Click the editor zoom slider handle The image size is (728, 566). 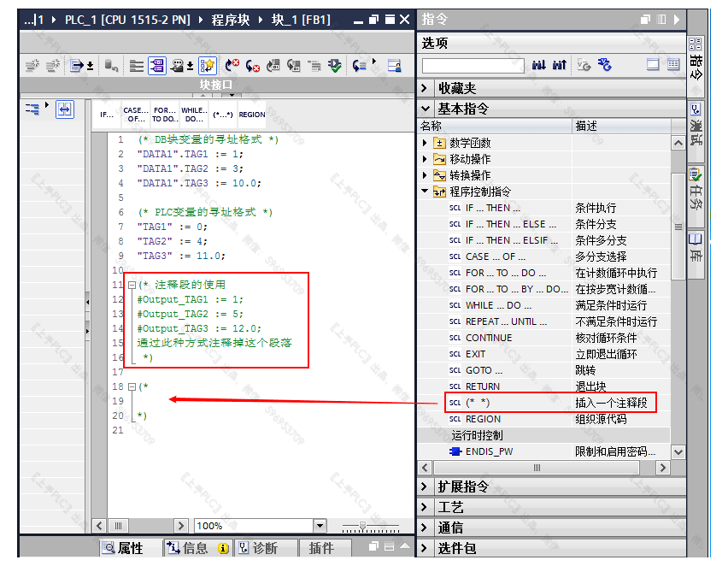point(362,526)
